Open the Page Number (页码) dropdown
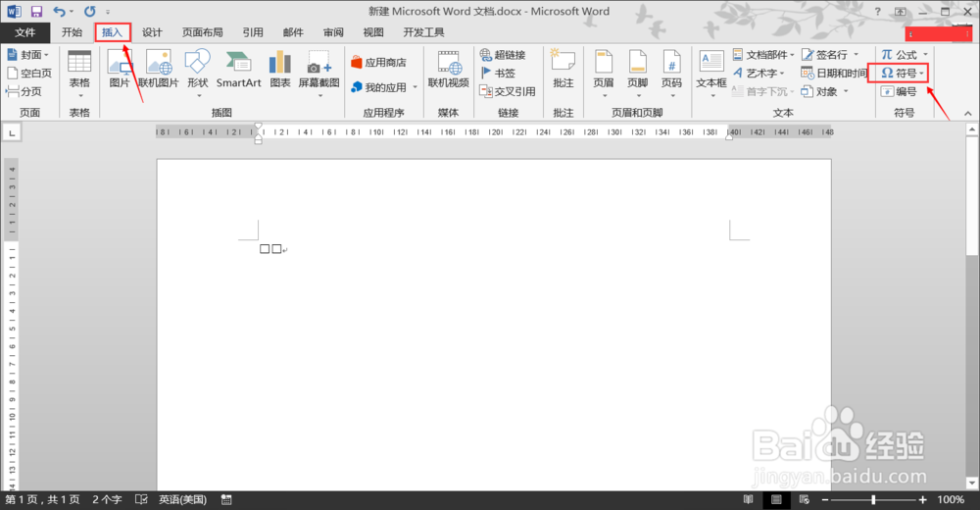The image size is (980, 510). click(x=671, y=74)
